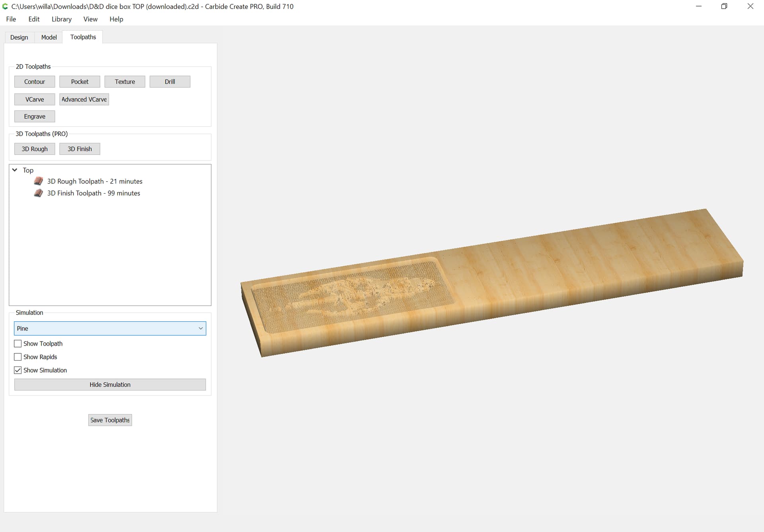Enable Show Toolpath checkbox
764x532 pixels.
(x=18, y=344)
